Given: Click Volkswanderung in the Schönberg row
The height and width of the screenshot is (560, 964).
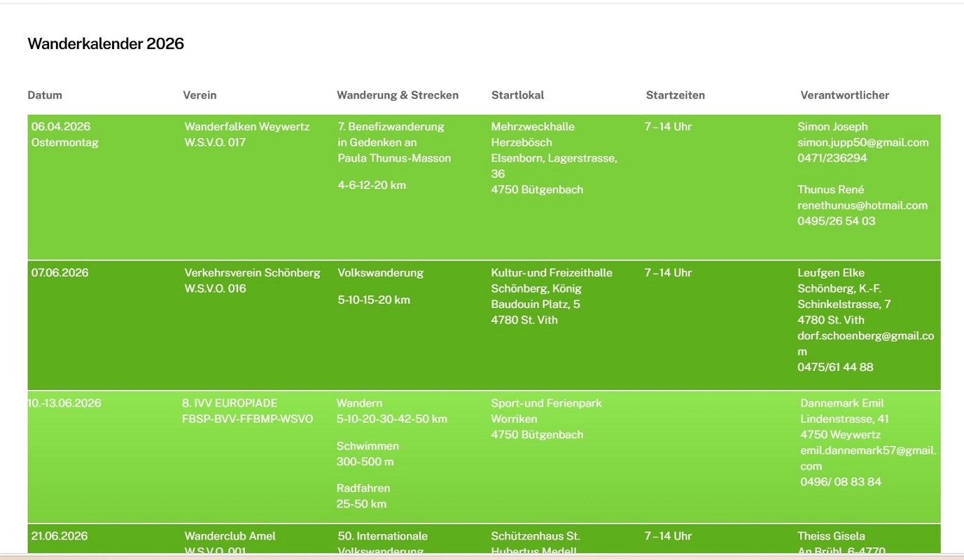Looking at the screenshot, I should 380,273.
